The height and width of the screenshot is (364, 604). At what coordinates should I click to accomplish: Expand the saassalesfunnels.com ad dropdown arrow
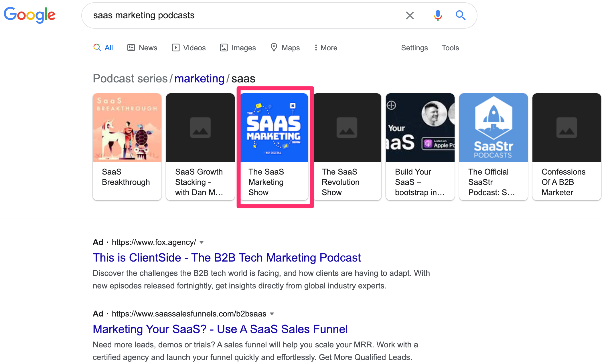coord(272,314)
